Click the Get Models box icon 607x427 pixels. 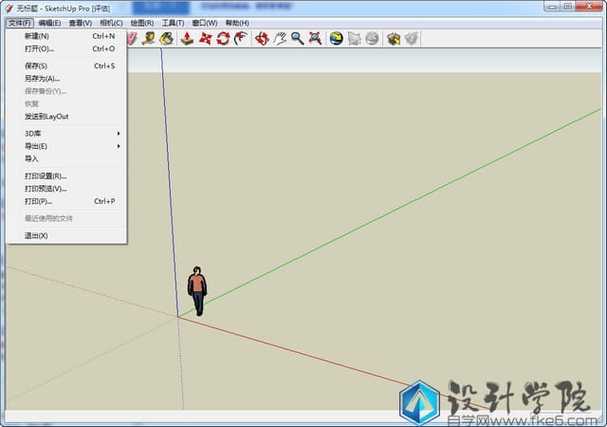click(393, 38)
